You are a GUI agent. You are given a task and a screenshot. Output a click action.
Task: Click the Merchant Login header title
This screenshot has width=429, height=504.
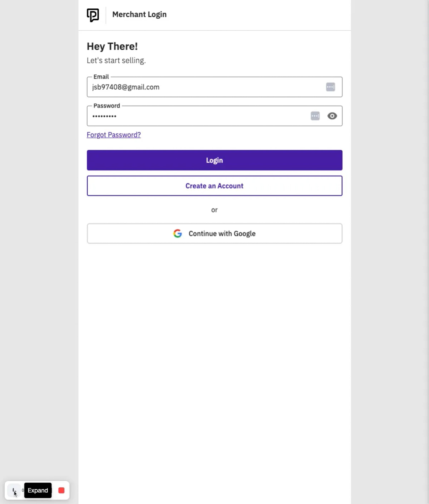[139, 14]
